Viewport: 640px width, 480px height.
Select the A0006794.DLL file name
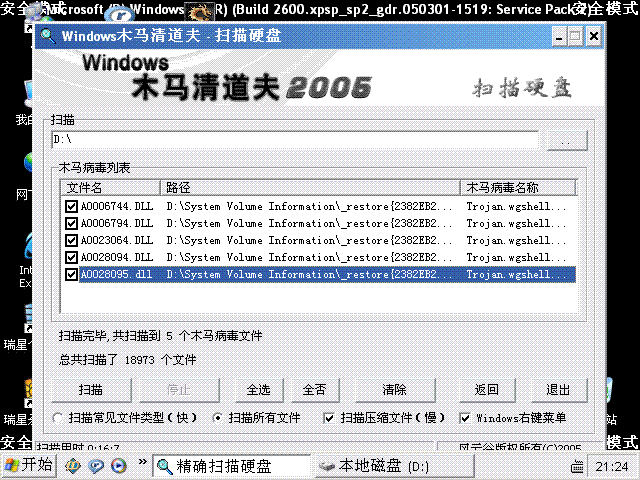[x=117, y=224]
